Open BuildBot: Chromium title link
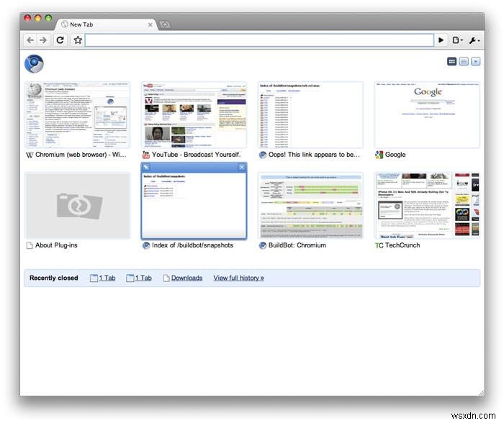Viewport: 504px width, 423px height. point(297,245)
